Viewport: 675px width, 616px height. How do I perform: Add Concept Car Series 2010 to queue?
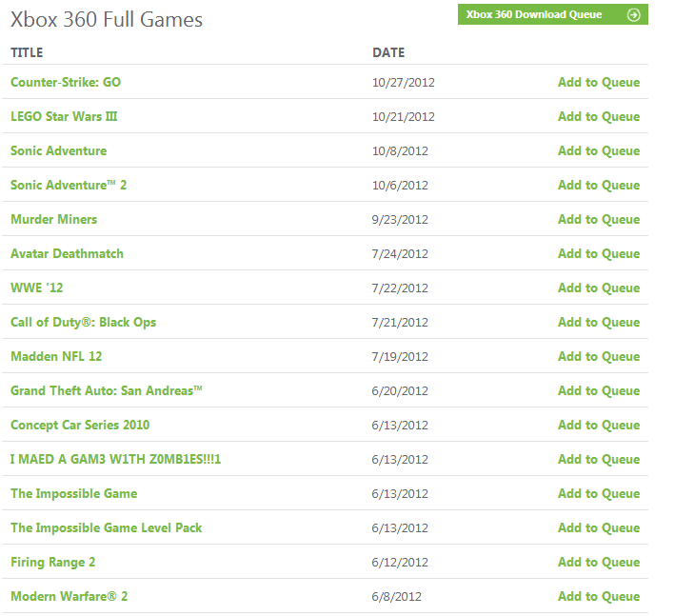[x=599, y=426]
